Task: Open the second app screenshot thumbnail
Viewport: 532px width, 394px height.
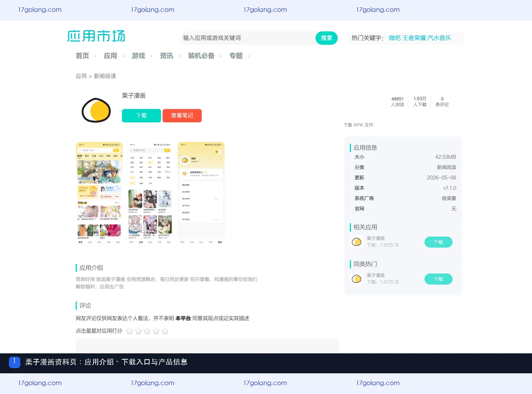Action: tap(150, 193)
